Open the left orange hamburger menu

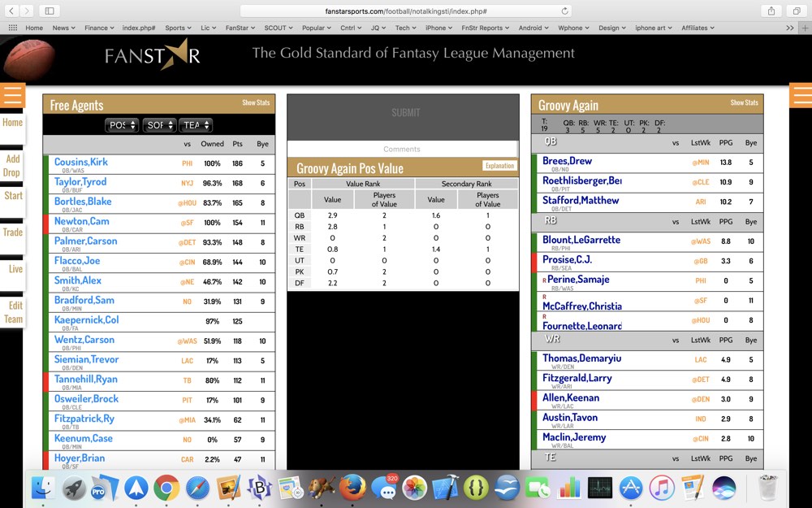point(12,95)
